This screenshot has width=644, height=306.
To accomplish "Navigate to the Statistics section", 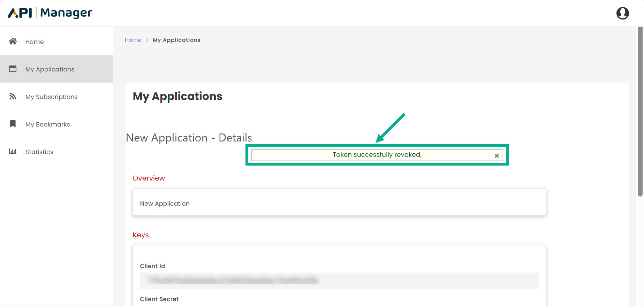I will pos(39,152).
